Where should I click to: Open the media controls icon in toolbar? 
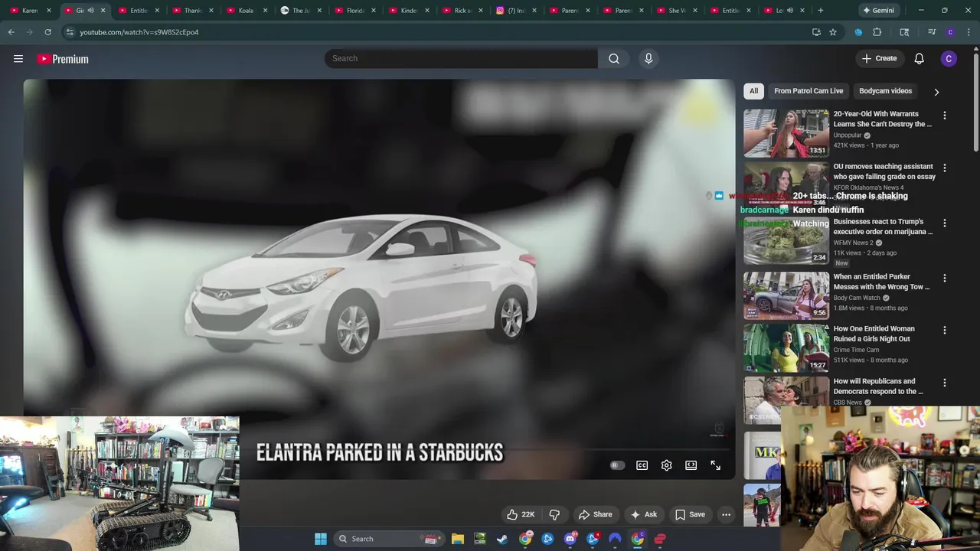coord(932,32)
